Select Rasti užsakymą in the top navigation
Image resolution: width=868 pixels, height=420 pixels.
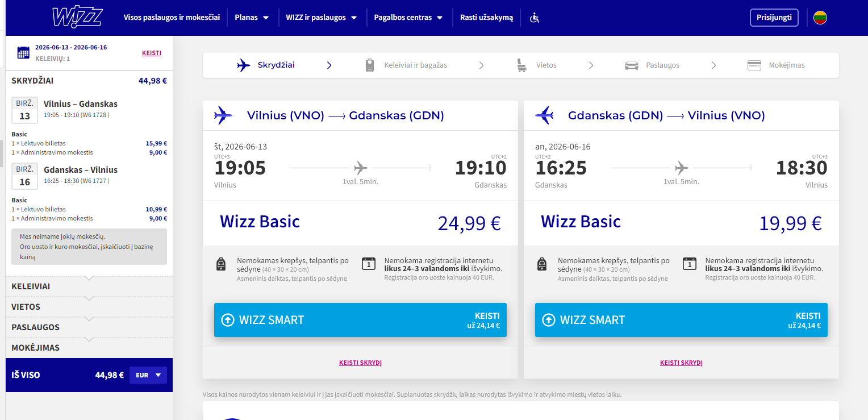[x=486, y=18]
